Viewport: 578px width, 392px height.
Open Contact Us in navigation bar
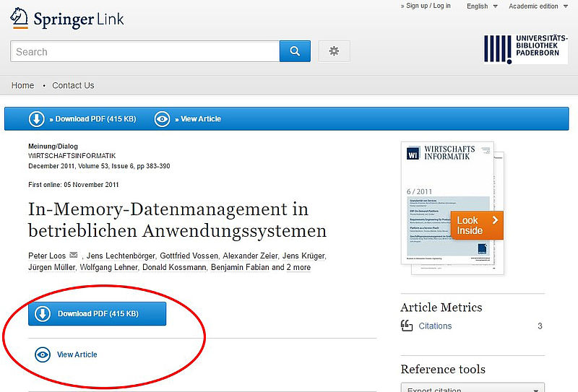click(x=73, y=85)
